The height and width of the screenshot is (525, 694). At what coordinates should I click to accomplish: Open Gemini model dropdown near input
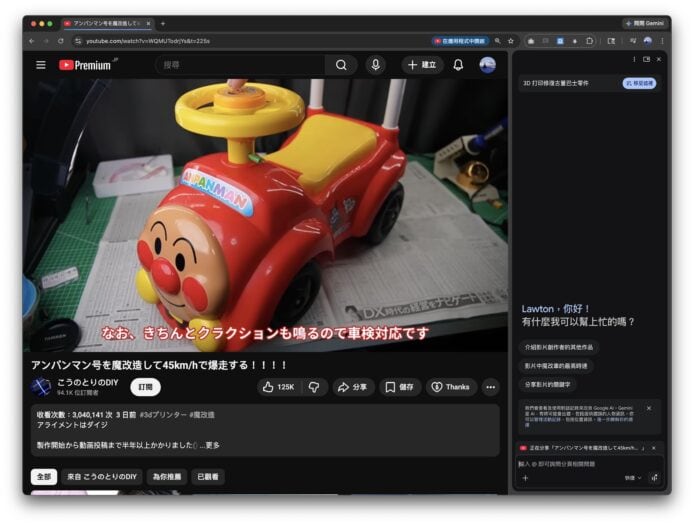point(633,478)
